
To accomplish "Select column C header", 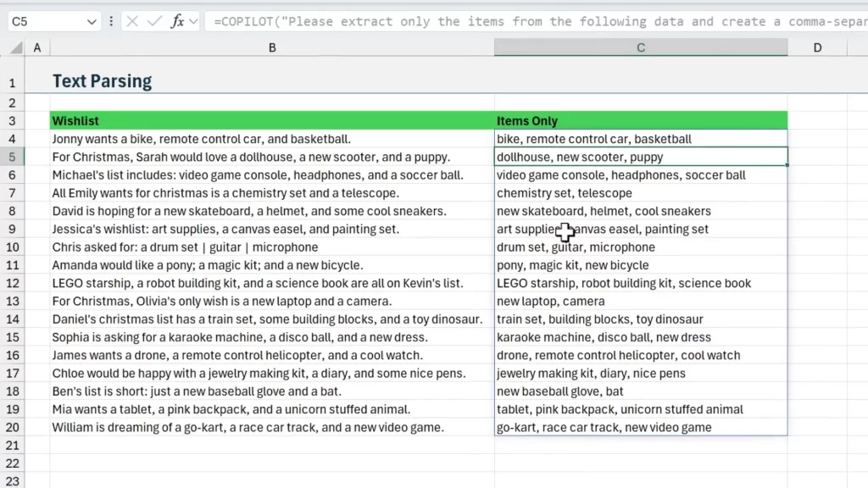I will (641, 48).
